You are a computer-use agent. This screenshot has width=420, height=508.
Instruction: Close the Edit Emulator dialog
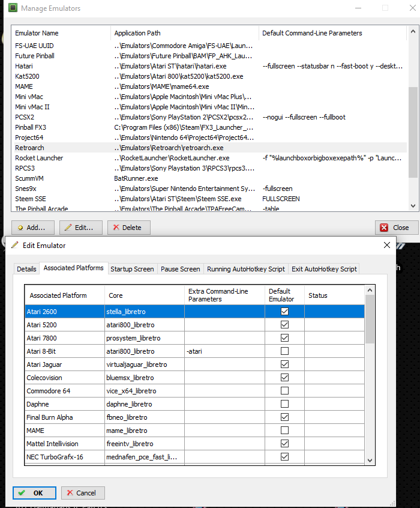tap(386, 245)
